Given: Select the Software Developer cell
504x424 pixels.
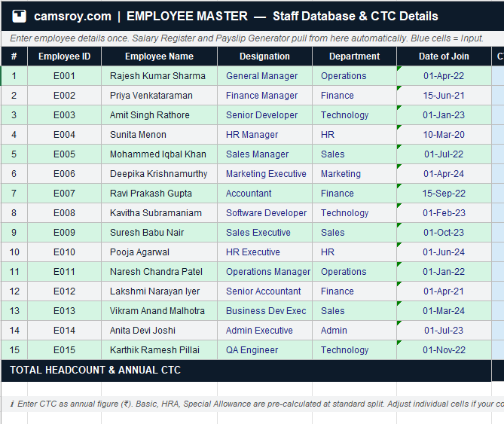Looking at the screenshot, I should pyautogui.click(x=264, y=213).
